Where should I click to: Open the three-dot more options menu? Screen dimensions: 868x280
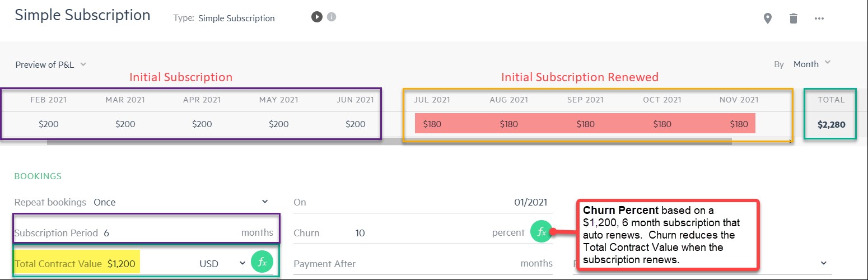819,18
